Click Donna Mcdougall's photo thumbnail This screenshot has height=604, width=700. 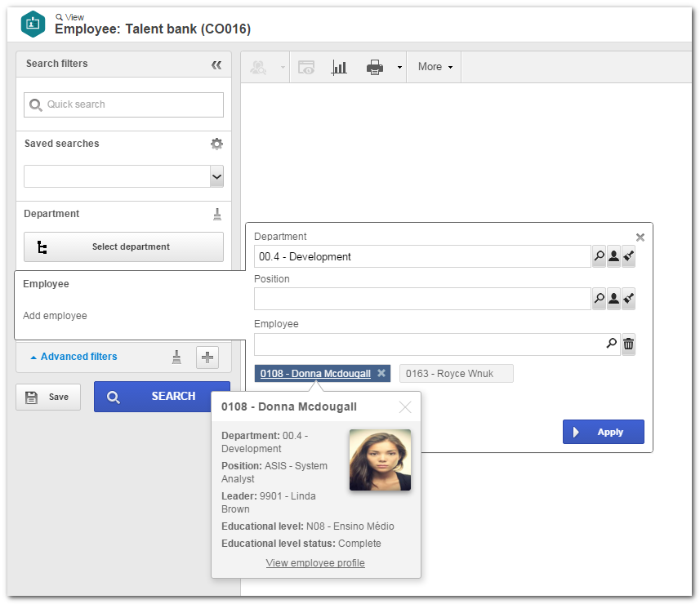380,460
